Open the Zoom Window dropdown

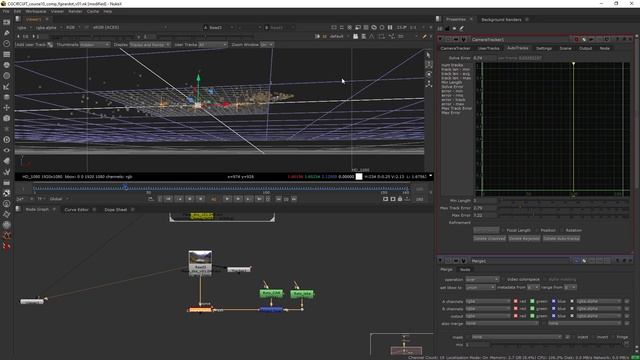point(267,44)
